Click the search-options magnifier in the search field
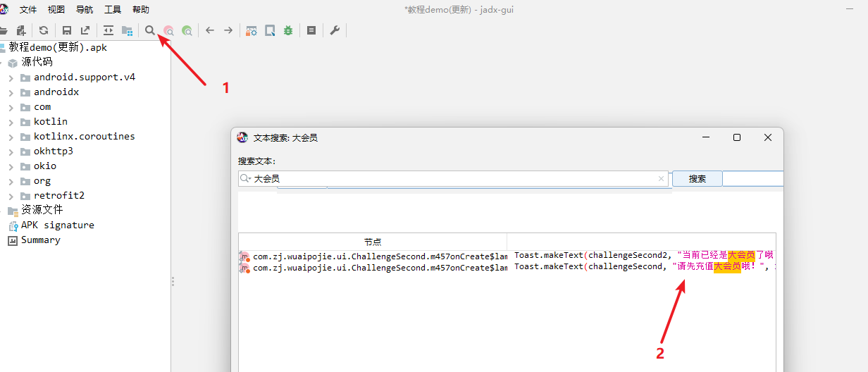The image size is (868, 372). click(x=246, y=179)
